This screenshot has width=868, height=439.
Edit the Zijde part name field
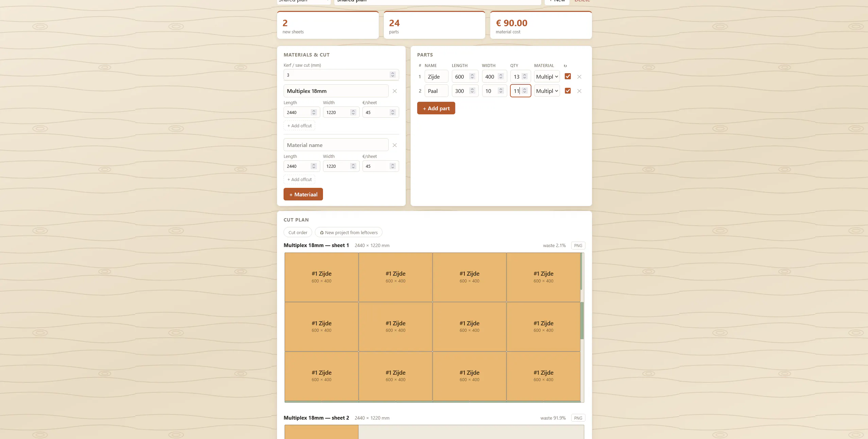pos(437,77)
